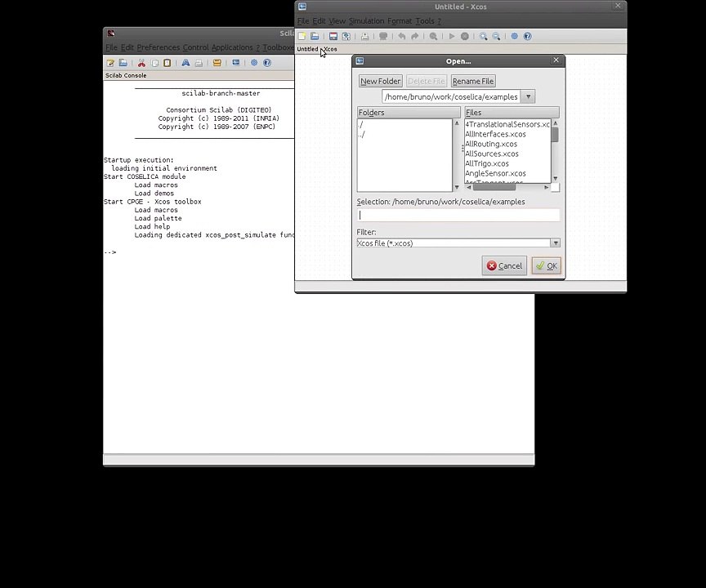Viewport: 706px width, 588px height.
Task: Open Scilab console File menu
Action: [x=111, y=47]
